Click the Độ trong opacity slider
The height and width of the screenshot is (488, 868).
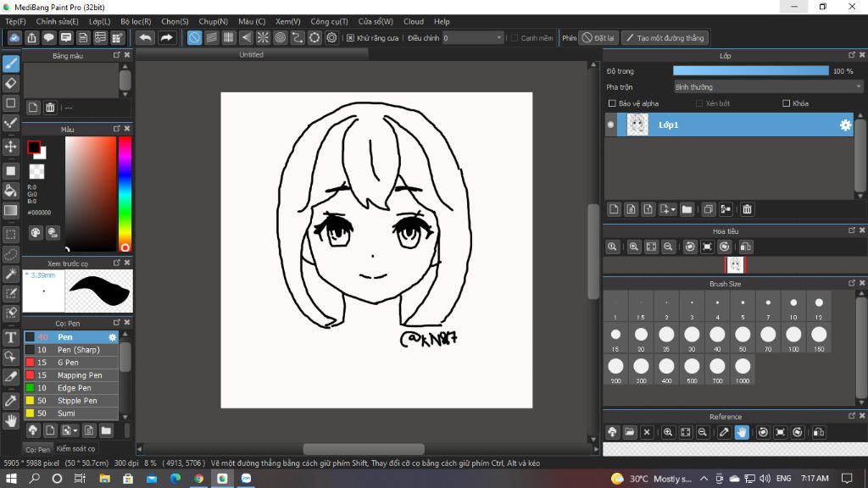coord(751,71)
